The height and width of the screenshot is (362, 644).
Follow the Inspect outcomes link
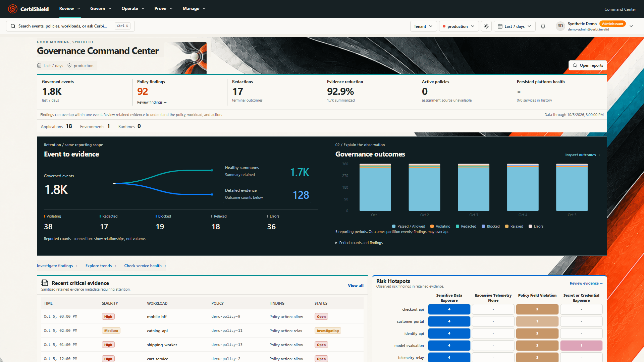(583, 155)
